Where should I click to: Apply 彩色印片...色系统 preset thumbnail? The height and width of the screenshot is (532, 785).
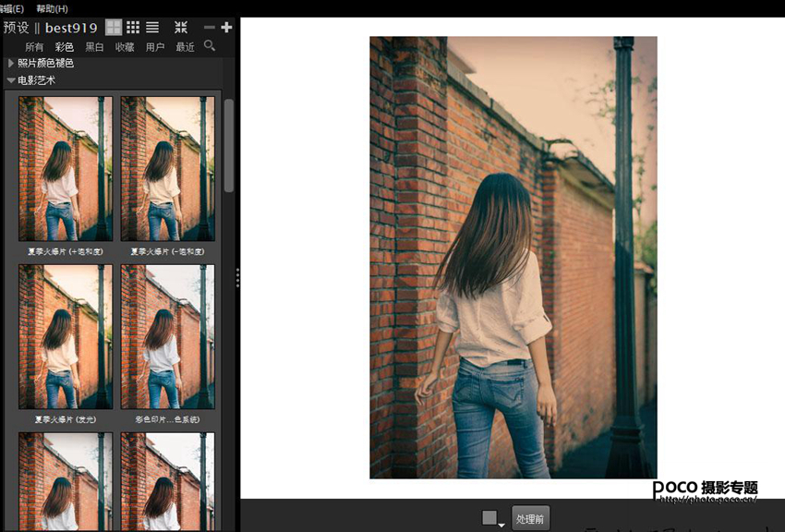tap(168, 337)
